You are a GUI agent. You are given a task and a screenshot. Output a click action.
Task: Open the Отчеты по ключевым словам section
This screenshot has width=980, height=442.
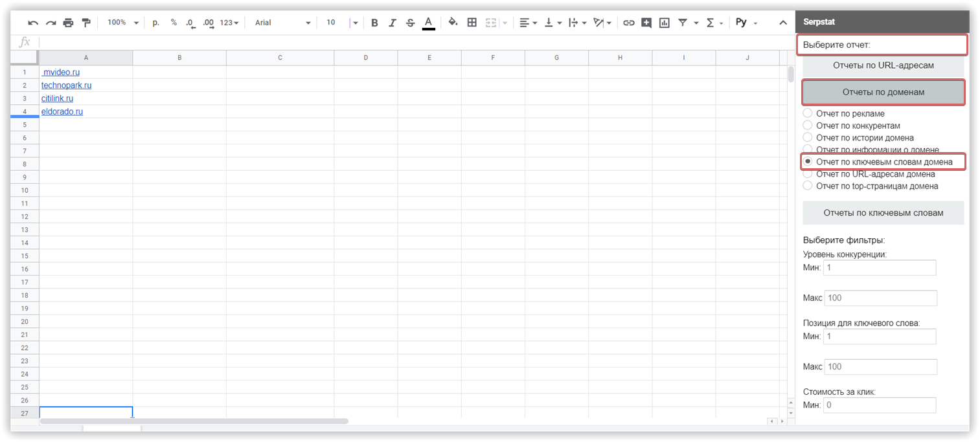coord(883,213)
